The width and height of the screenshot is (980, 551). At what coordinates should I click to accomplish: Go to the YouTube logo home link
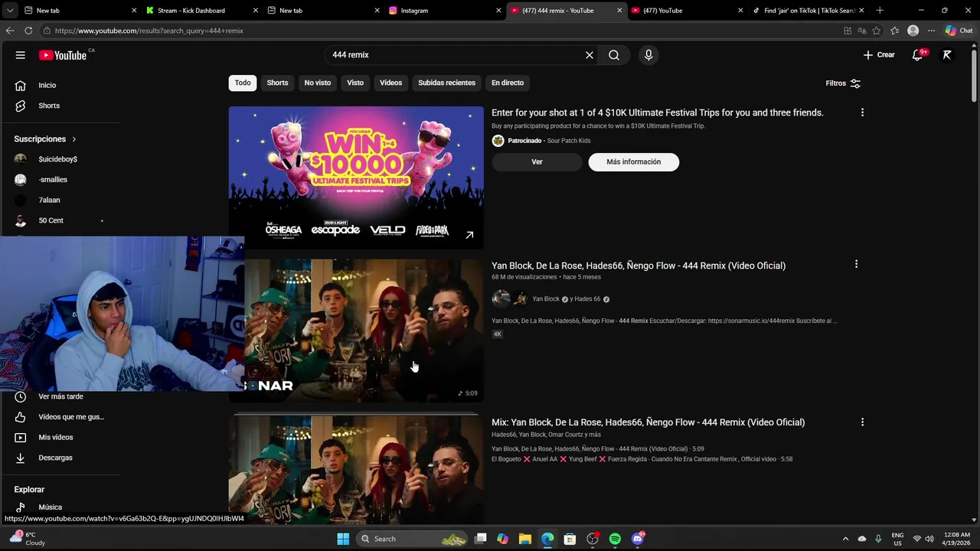pos(63,55)
